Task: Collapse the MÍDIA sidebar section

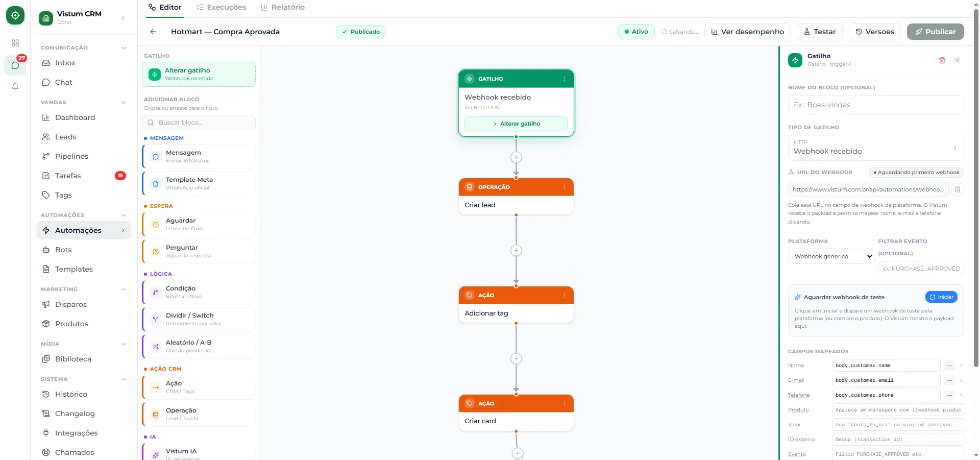Action: tap(124, 344)
